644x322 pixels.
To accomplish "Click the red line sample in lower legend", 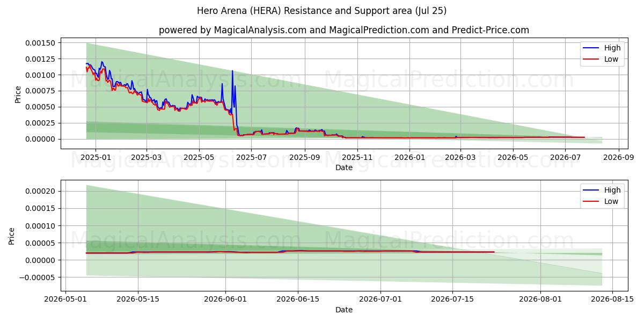I will point(591,202).
